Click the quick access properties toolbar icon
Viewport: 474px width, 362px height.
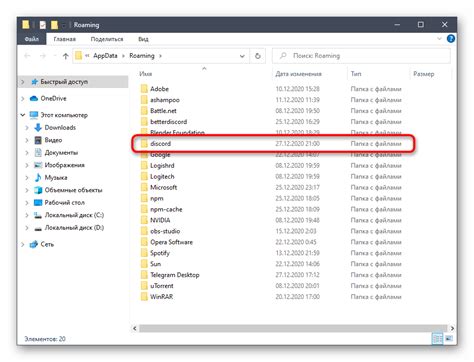click(43, 25)
